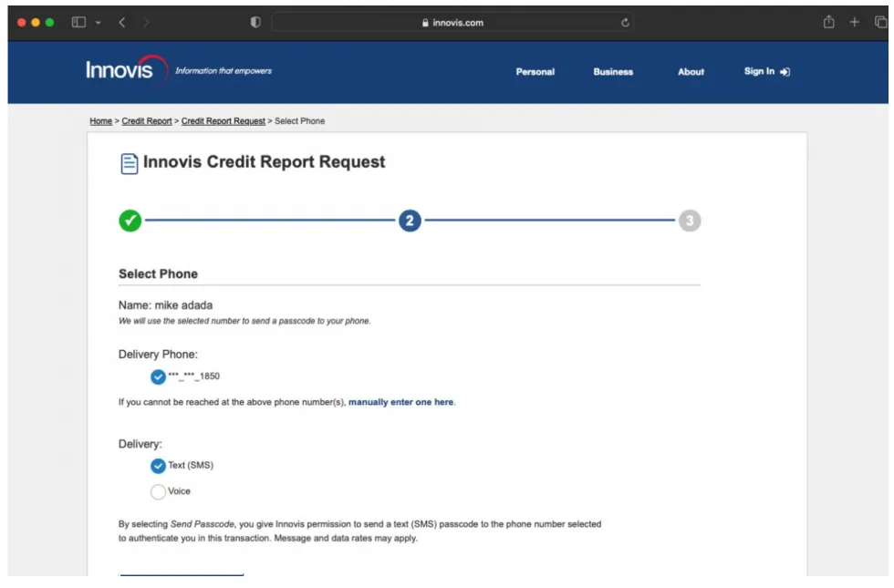Click the lock icon in address bar
The height and width of the screenshot is (588, 894).
click(425, 22)
